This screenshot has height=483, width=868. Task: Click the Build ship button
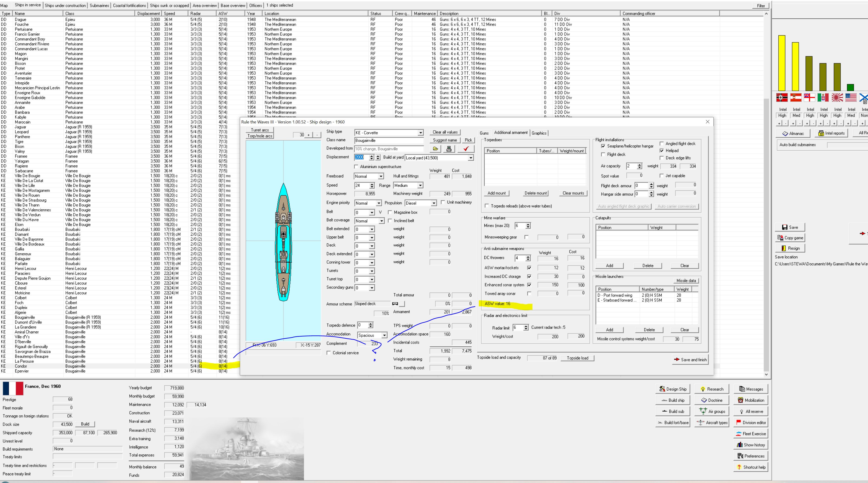(x=672, y=400)
